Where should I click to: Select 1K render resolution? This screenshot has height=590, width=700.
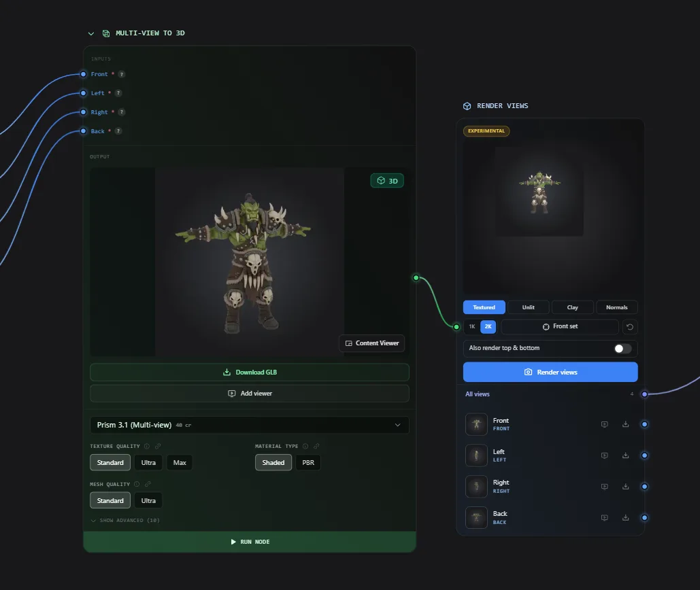point(472,326)
